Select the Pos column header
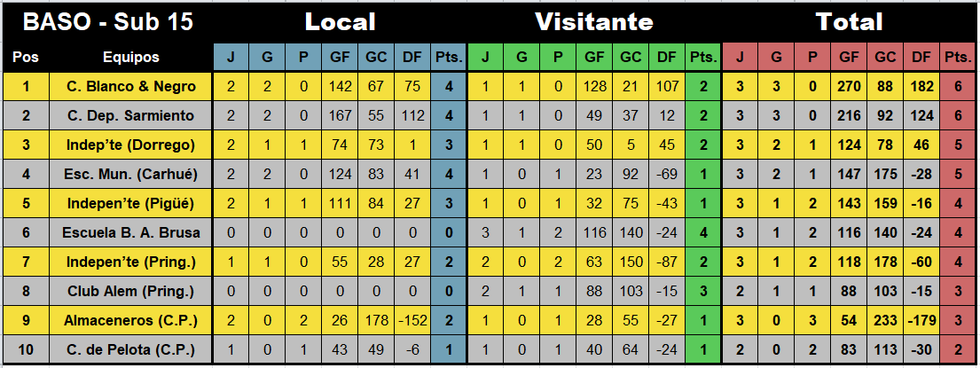This screenshot has height=368, width=980. pyautogui.click(x=26, y=58)
